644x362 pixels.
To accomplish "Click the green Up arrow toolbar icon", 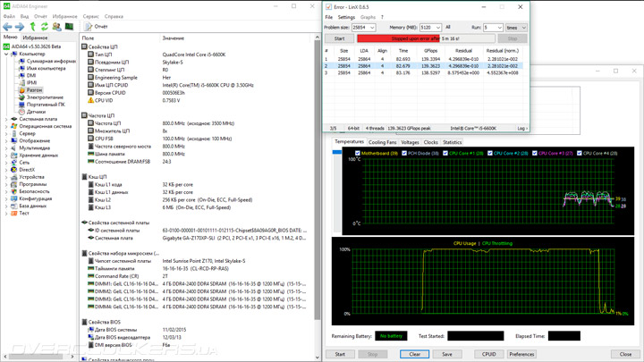I will coord(32,27).
